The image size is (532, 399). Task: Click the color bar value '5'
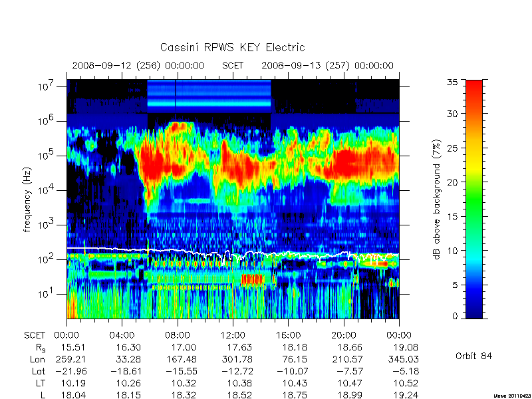click(455, 285)
